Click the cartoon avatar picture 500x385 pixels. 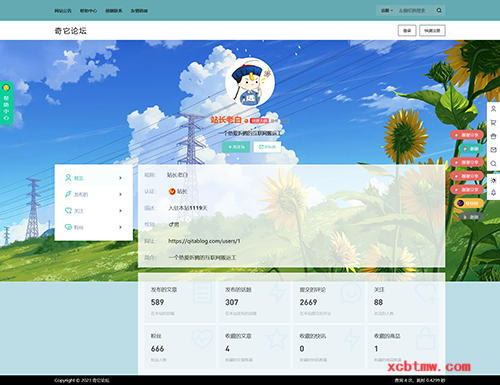click(250, 82)
